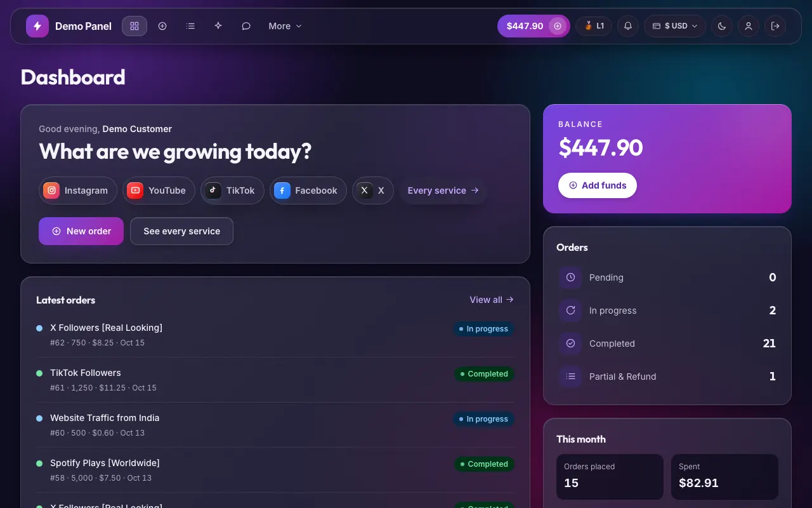Click the sparkle icon in the navbar

point(218,26)
